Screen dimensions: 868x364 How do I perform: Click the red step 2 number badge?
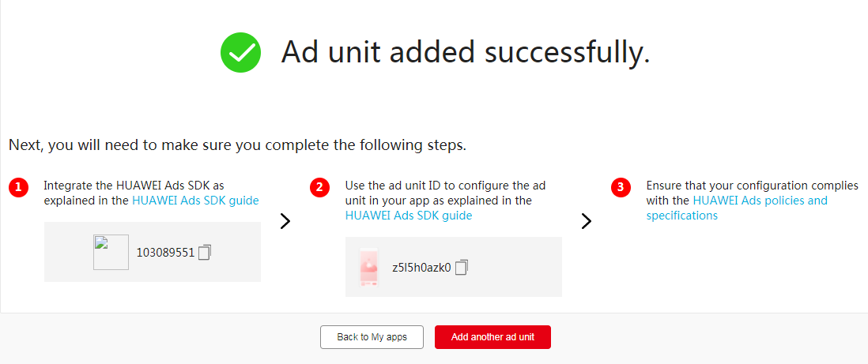coord(319,187)
